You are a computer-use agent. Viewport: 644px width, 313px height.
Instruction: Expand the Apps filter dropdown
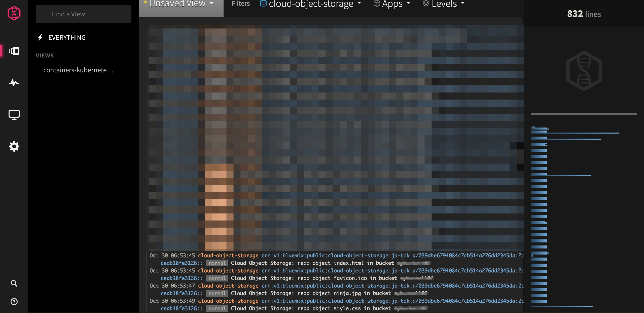click(392, 4)
